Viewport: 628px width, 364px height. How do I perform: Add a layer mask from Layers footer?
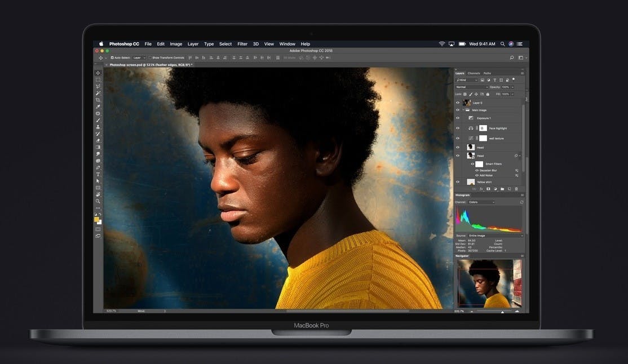[488, 189]
